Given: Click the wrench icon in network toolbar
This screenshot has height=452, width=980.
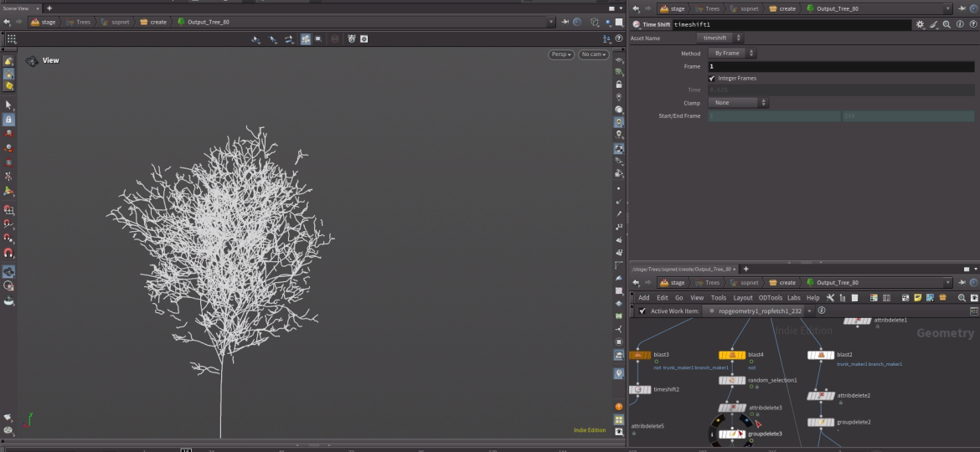Looking at the screenshot, I should coord(830,298).
